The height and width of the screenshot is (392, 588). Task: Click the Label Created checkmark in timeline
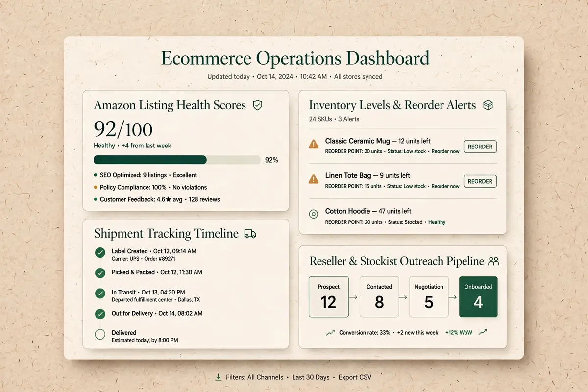point(100,253)
